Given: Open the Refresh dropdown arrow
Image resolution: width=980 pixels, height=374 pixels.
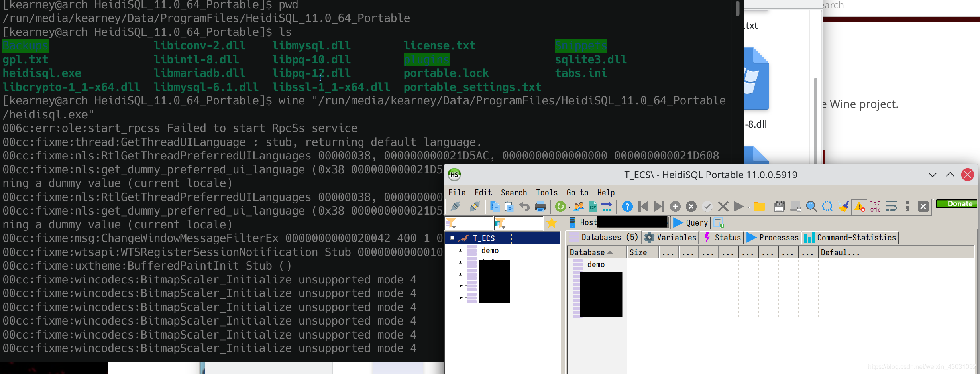Looking at the screenshot, I should pyautogui.click(x=569, y=207).
